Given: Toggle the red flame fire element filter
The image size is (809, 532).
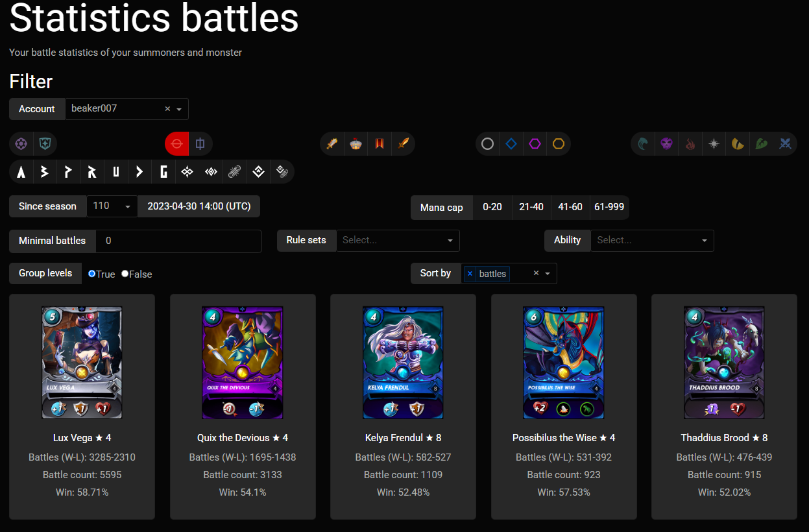Looking at the screenshot, I should (690, 143).
